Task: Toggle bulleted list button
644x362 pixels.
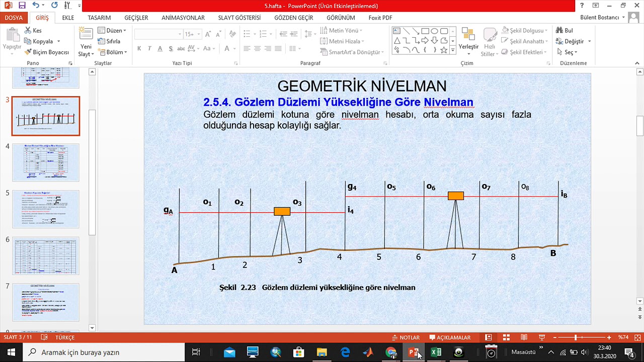Action: pos(247,34)
